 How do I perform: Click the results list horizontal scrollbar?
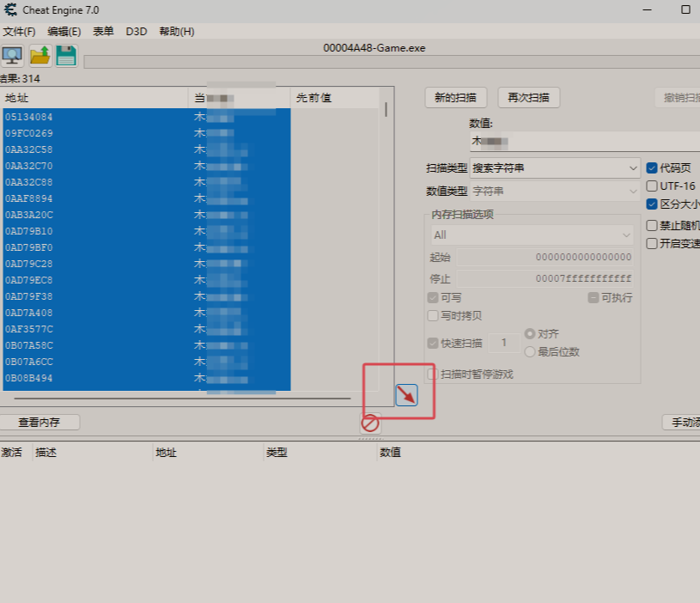pyautogui.click(x=183, y=398)
